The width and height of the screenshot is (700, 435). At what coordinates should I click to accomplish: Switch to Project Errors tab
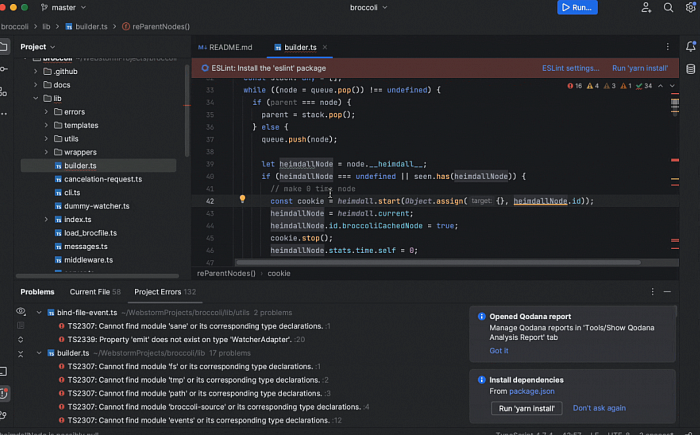pos(165,292)
